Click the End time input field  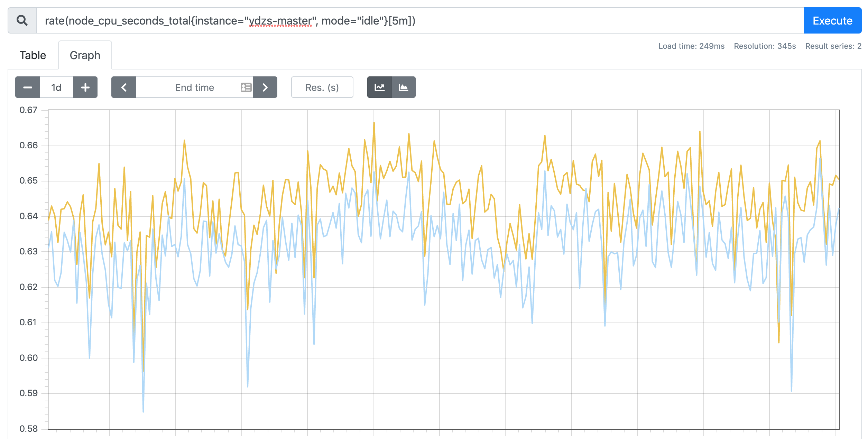click(x=194, y=87)
